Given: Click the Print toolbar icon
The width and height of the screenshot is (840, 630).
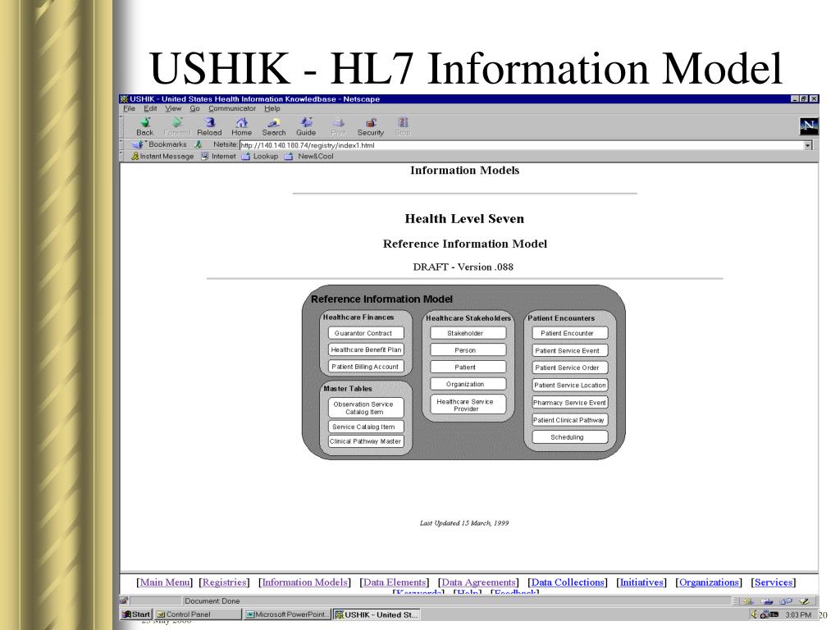Looking at the screenshot, I should click(338, 127).
